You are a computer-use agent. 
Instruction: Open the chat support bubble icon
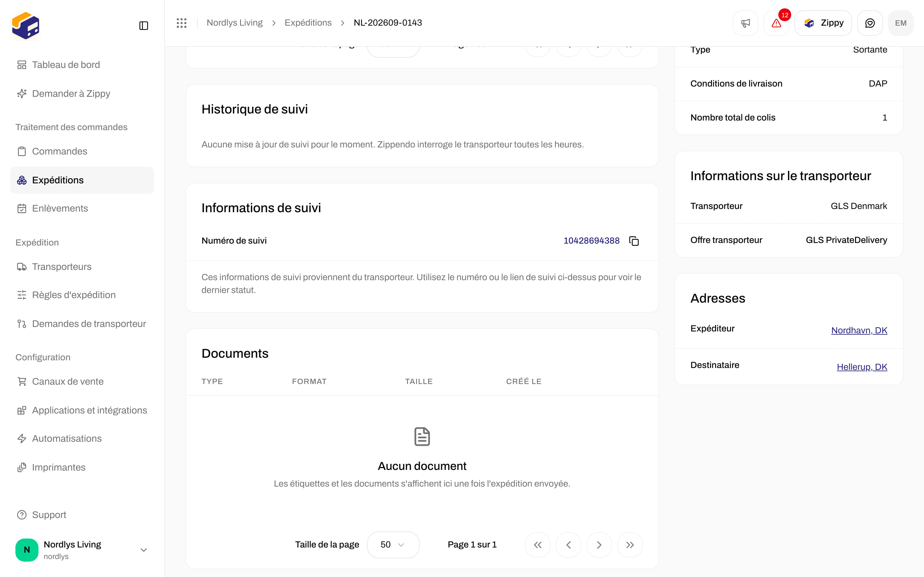(x=870, y=23)
